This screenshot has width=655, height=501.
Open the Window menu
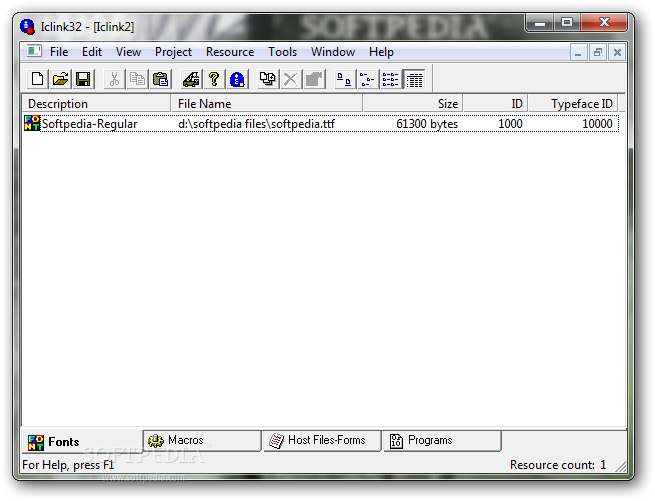coord(333,52)
